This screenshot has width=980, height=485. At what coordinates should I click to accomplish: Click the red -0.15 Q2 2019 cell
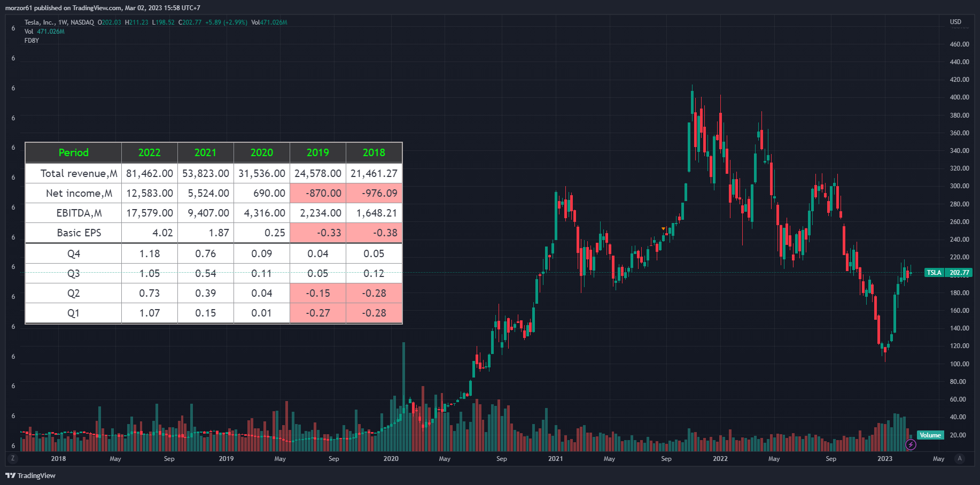[318, 293]
